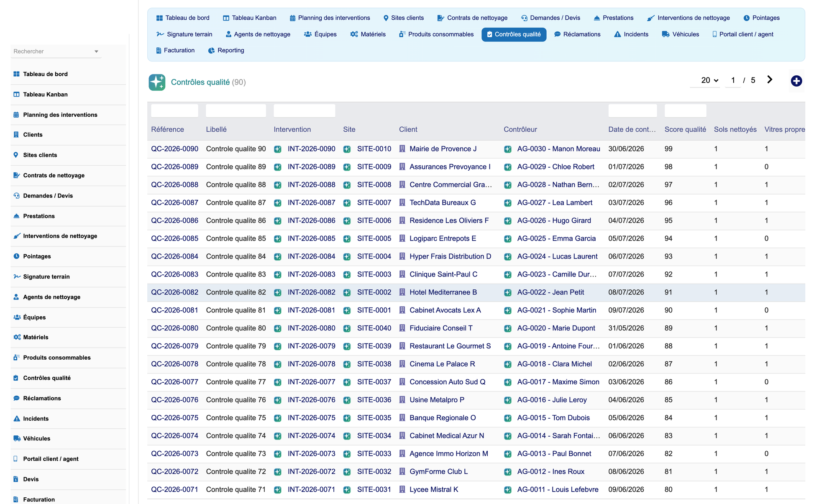Click Tableau Kanban sidebar icon
This screenshot has width=814, height=504.
point(16,95)
